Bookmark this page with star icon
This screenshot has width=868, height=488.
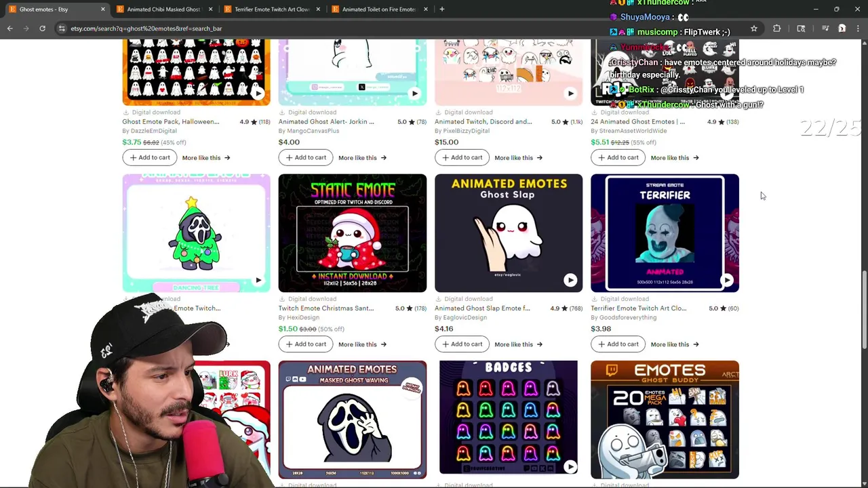tap(753, 28)
